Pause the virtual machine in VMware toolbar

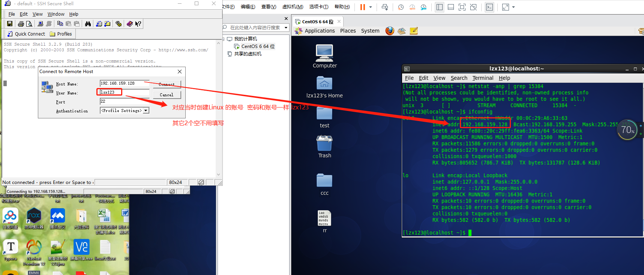click(363, 7)
